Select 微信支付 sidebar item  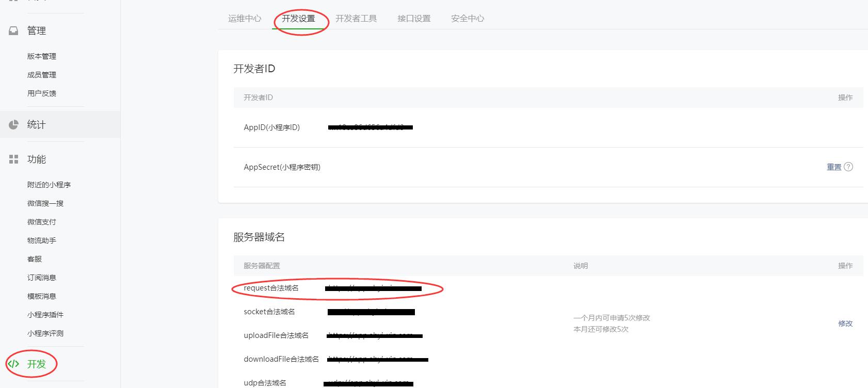42,222
